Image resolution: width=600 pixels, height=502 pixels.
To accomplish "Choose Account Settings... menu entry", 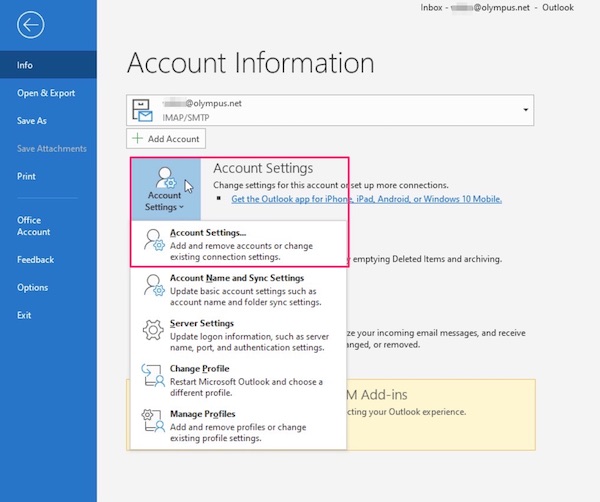I will tap(238, 244).
